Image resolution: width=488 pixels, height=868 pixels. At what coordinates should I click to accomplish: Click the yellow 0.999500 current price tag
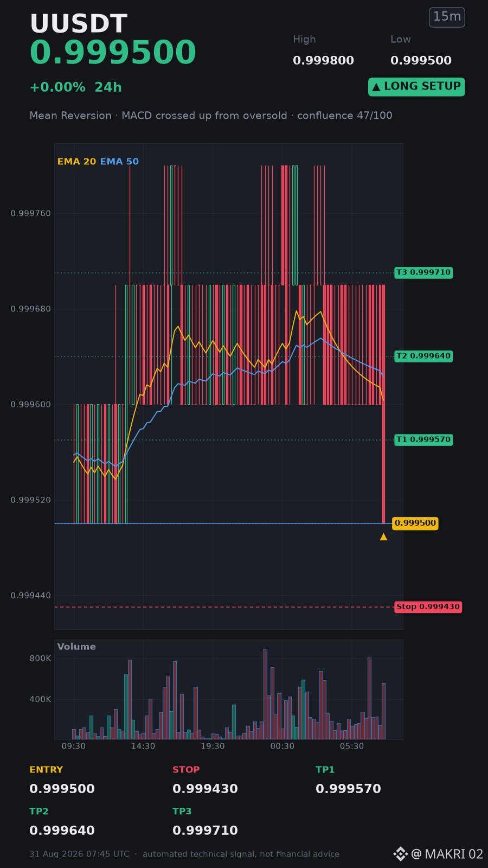pos(415,523)
